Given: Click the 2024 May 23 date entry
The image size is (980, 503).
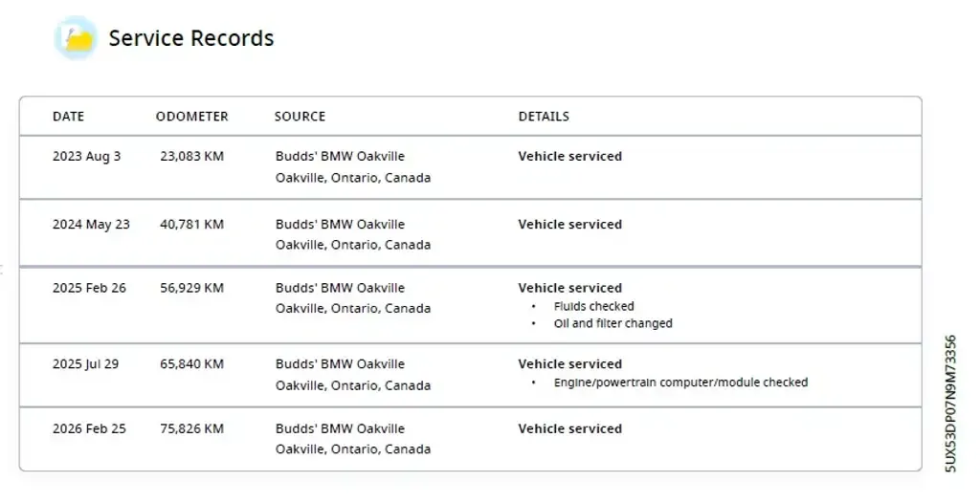Looking at the screenshot, I should tap(91, 225).
